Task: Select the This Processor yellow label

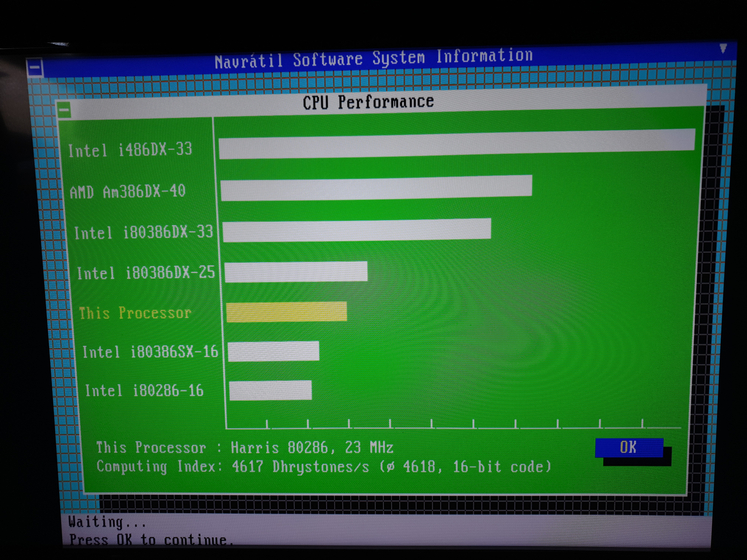Action: coord(135,313)
